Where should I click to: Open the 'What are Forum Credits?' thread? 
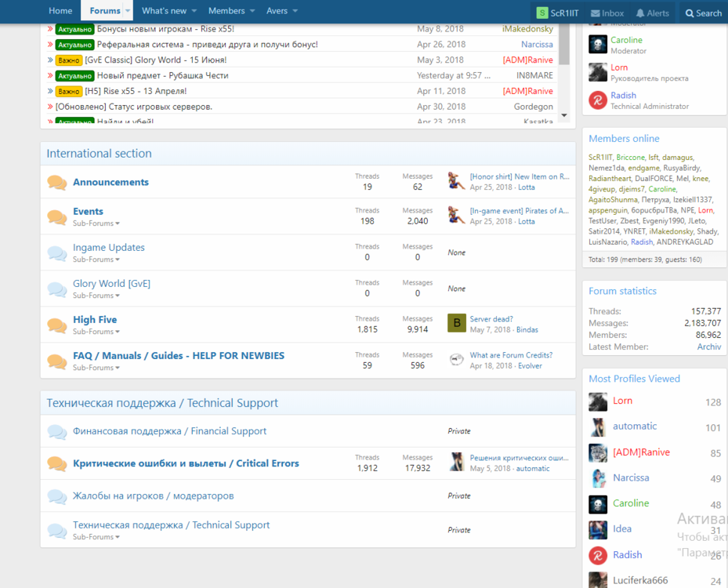(x=511, y=355)
